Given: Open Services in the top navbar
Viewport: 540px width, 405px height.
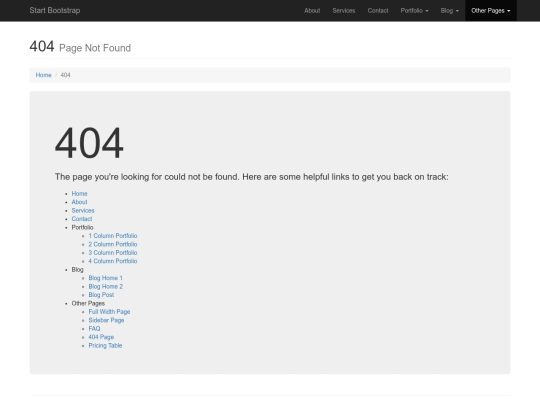Looking at the screenshot, I should point(344,11).
